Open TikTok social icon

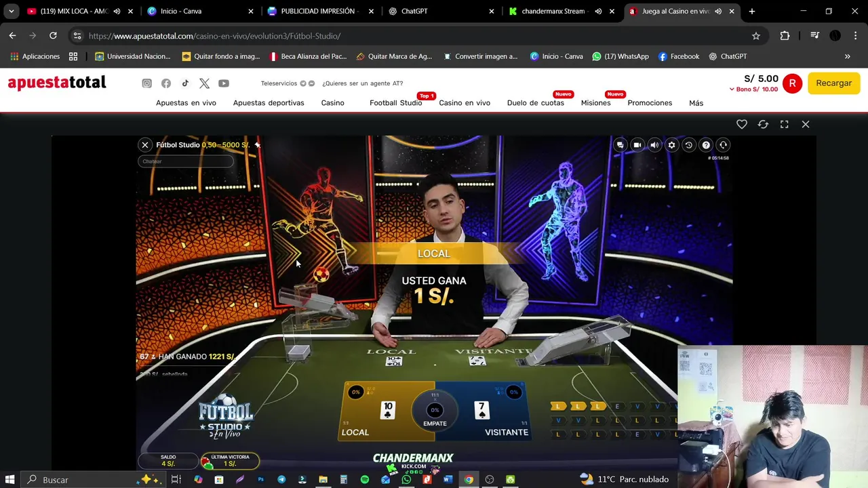[185, 83]
